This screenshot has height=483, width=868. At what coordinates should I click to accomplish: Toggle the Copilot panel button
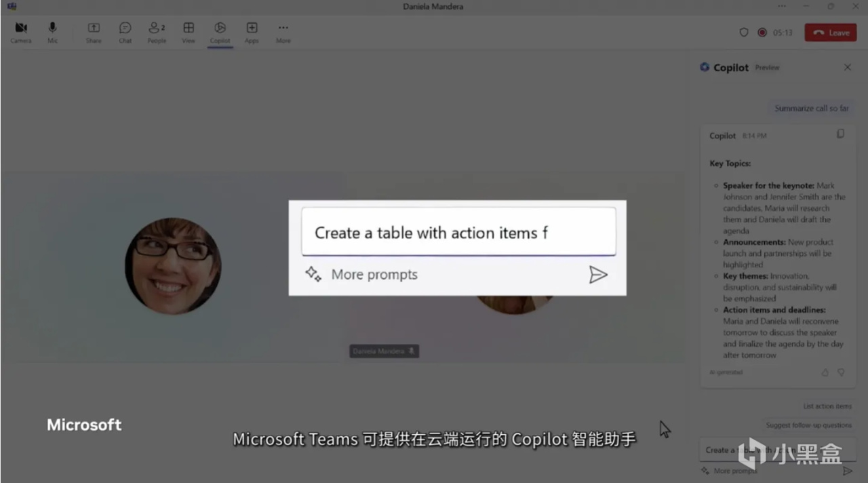220,32
